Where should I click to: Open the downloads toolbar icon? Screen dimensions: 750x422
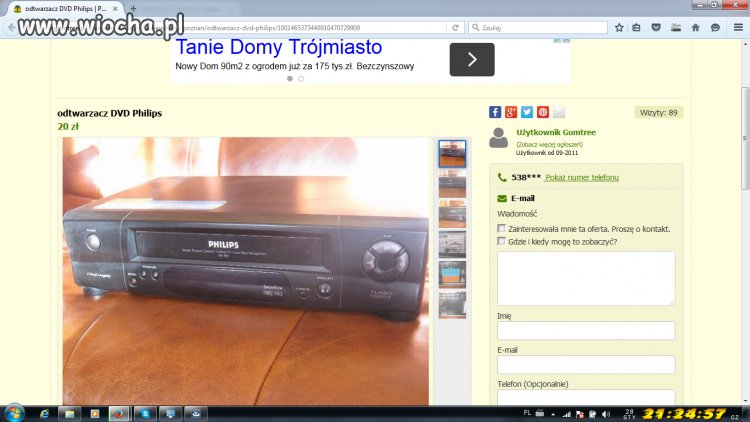(x=675, y=28)
